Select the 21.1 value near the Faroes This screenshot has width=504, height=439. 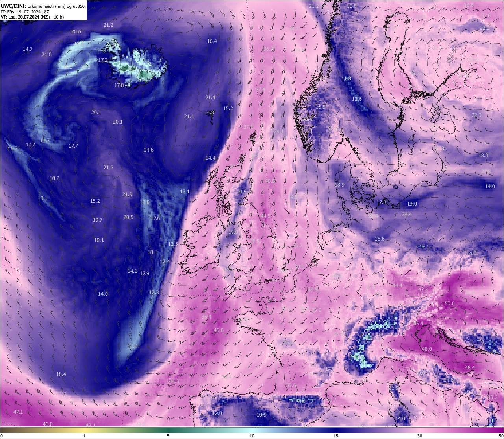point(189,117)
